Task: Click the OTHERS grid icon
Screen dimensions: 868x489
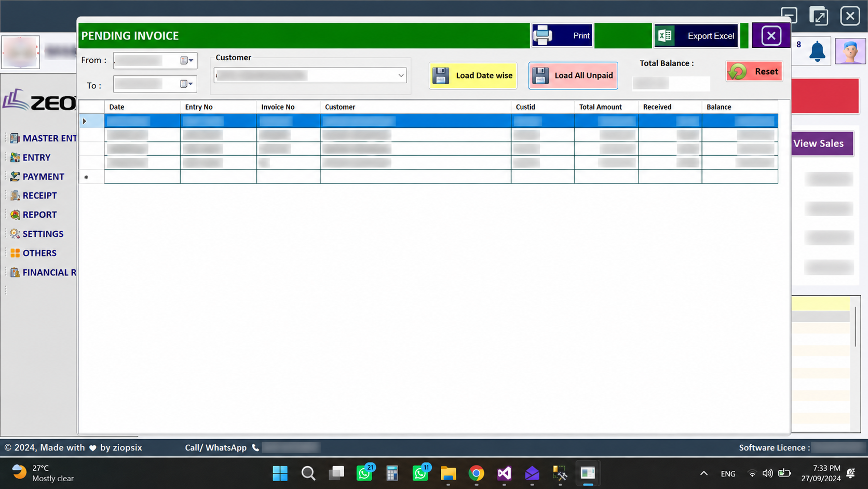Action: click(15, 253)
